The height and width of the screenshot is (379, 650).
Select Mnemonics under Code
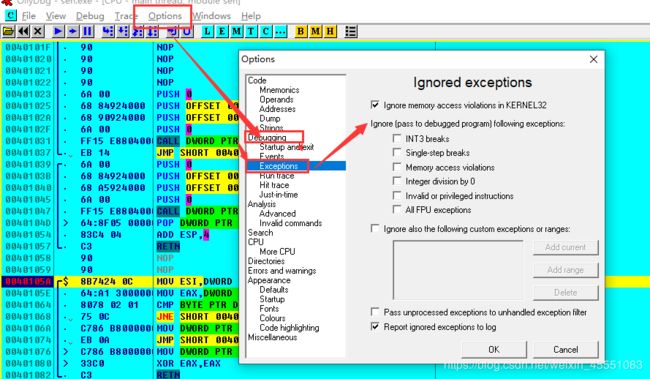[279, 90]
